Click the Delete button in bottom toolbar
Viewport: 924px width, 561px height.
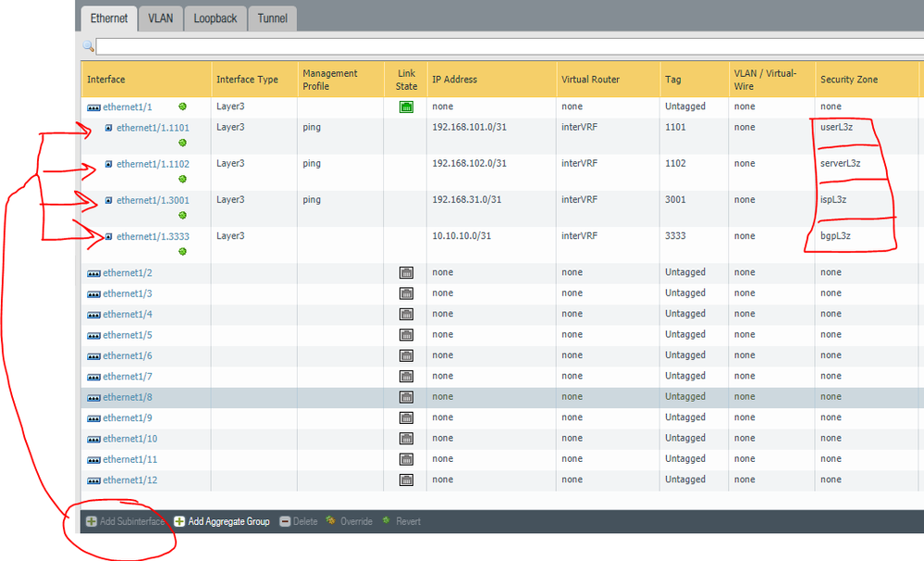tap(298, 522)
